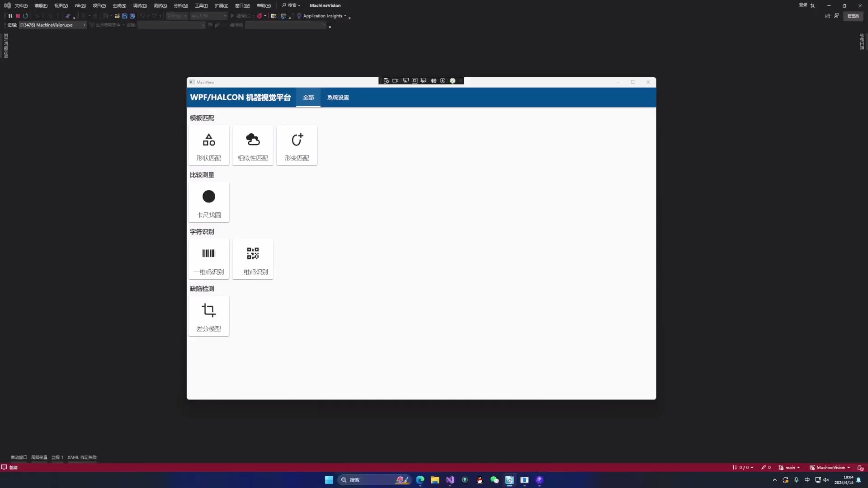Viewport: 868px width, 488px height.
Task: Open the 调试(D) debug menu
Action: 140,6
